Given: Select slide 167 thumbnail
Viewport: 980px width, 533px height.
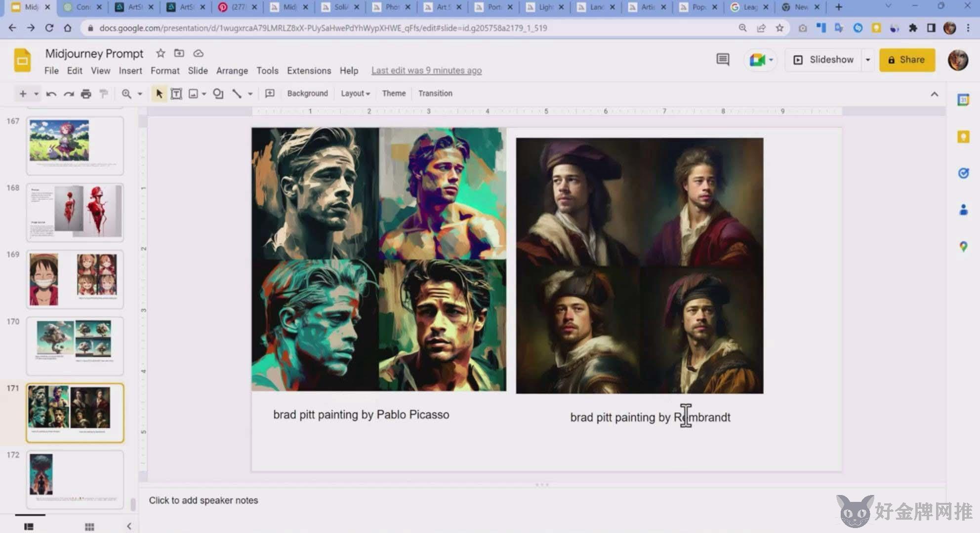Looking at the screenshot, I should tap(75, 146).
